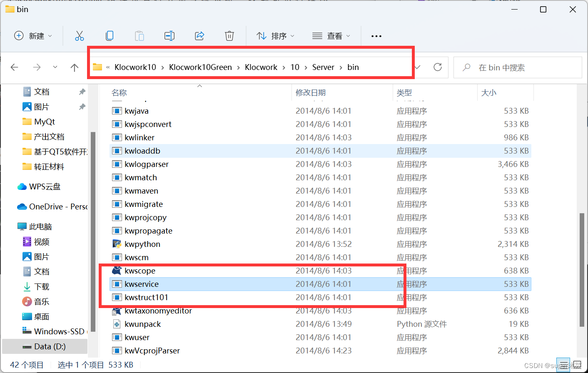Click the Delete trash icon
The width and height of the screenshot is (588, 373).
(229, 36)
